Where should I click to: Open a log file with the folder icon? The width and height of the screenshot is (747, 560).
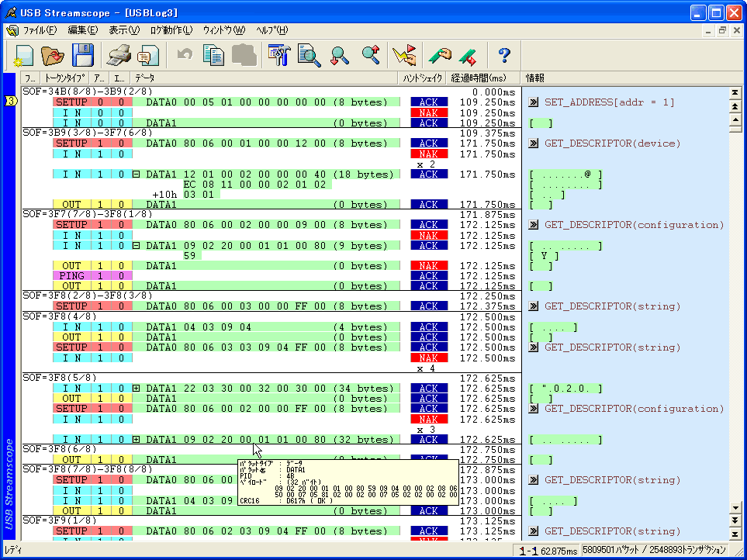click(x=53, y=55)
